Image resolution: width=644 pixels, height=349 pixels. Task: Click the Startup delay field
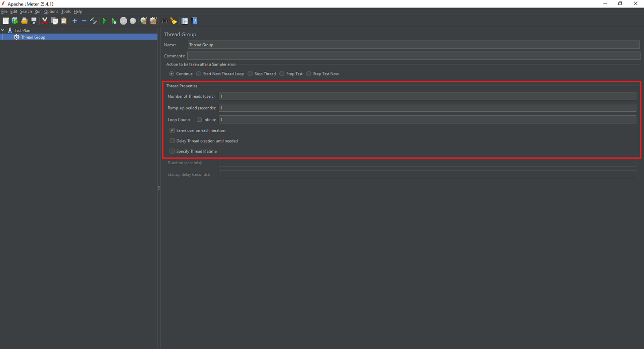pos(427,174)
